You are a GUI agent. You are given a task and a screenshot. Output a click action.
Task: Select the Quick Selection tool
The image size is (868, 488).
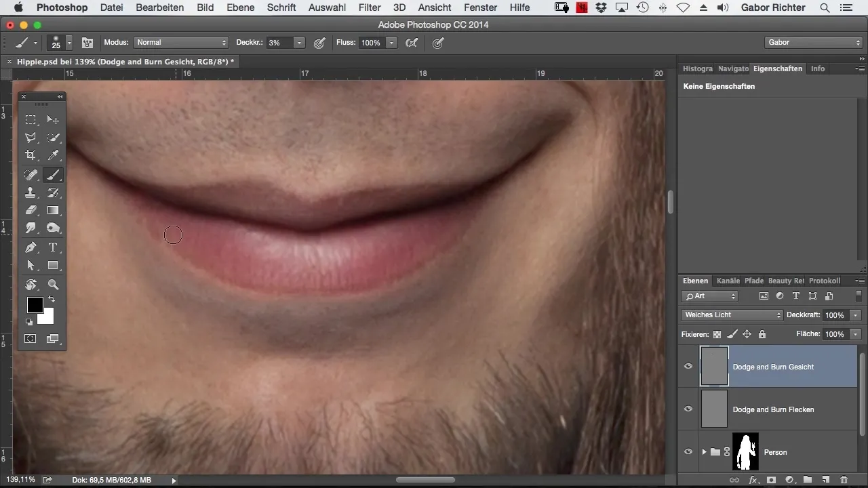(x=53, y=138)
